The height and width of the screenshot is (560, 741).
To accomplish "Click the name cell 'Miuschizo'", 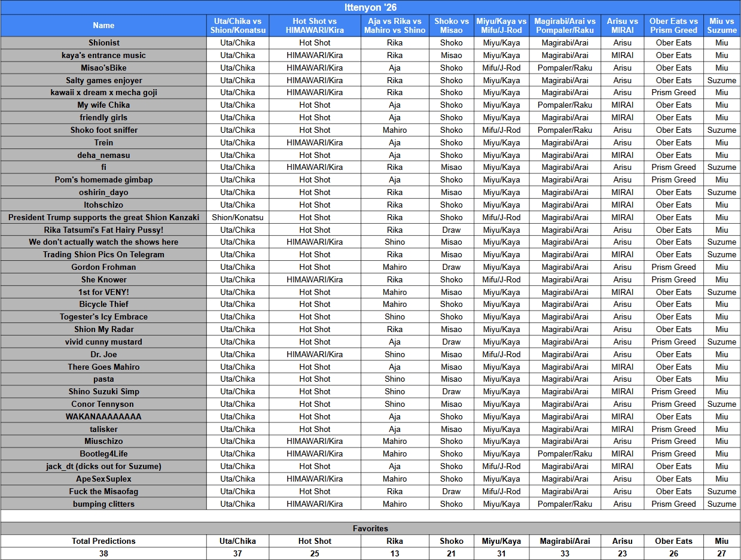I will tap(103, 442).
